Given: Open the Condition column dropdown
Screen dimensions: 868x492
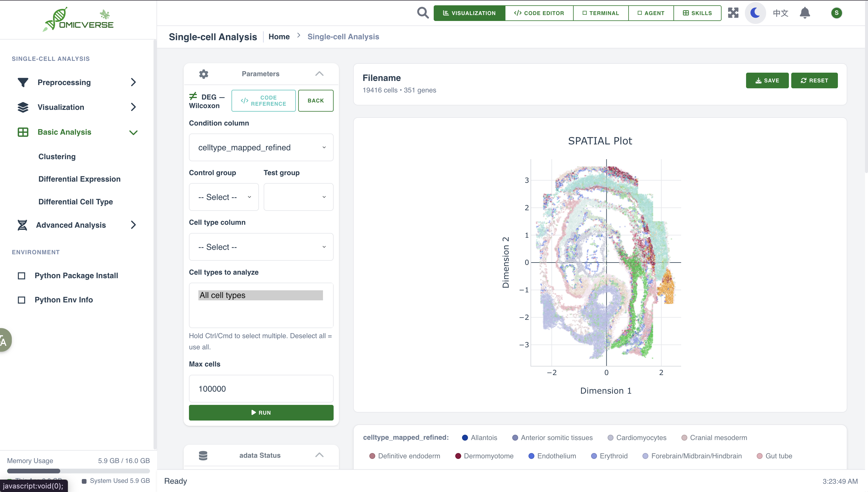Looking at the screenshot, I should pos(261,147).
